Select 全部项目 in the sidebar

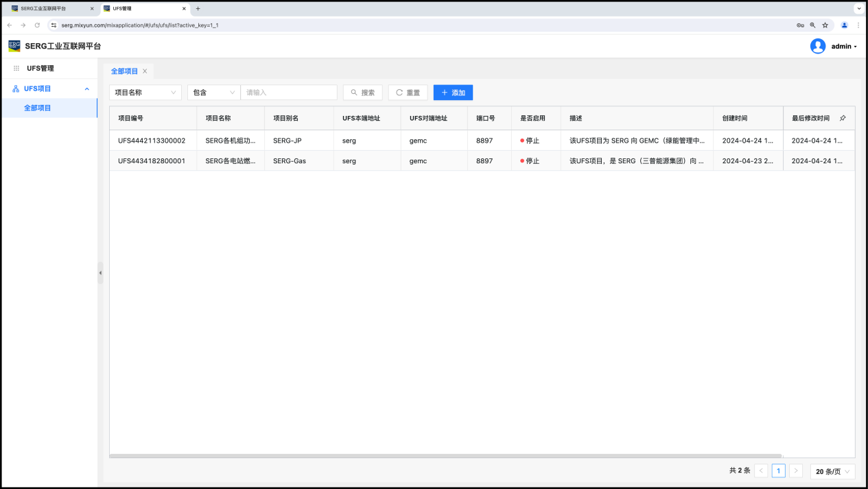pyautogui.click(x=38, y=108)
